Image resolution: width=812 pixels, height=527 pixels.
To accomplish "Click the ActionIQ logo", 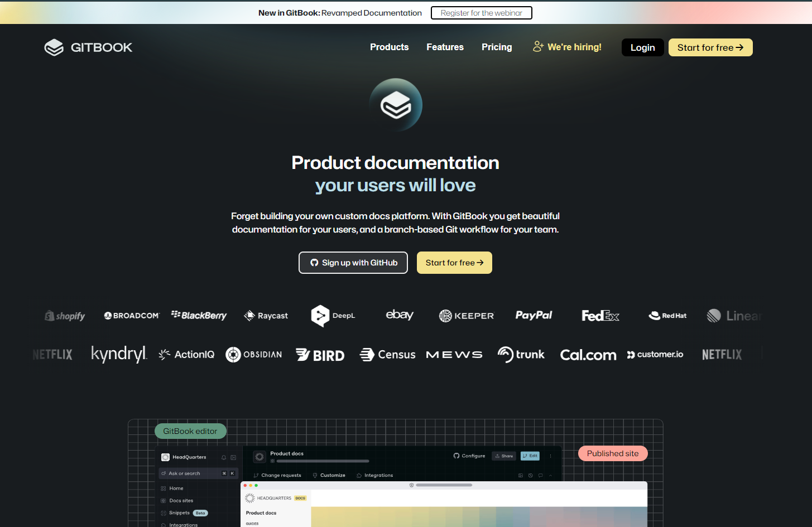I will (x=186, y=354).
